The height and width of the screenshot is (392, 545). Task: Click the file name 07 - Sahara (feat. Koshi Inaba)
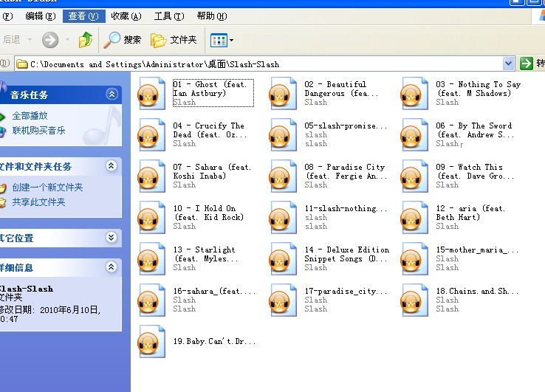click(212, 171)
